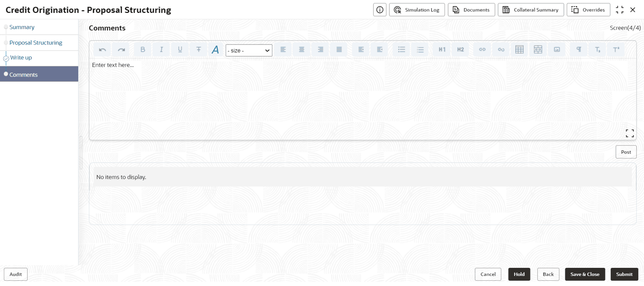Close the Proposal Structuring window
Viewport: 644px width, 286px height.
(x=633, y=10)
